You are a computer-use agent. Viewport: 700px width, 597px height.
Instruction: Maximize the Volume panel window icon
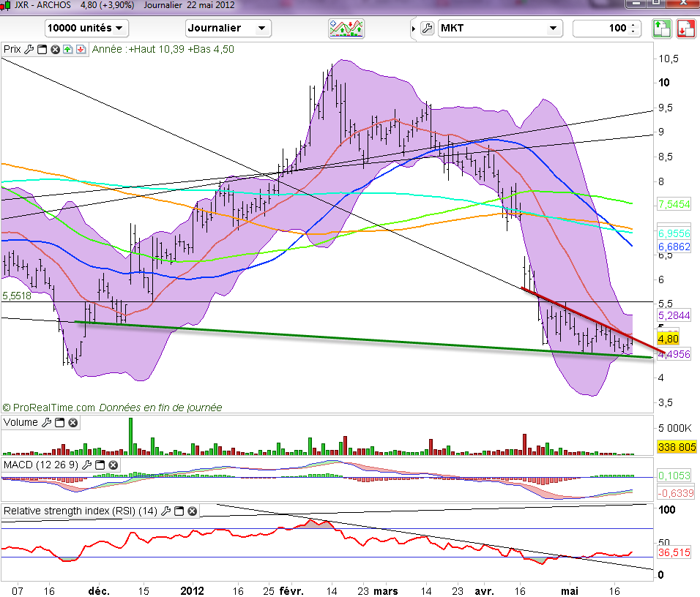coord(59,423)
